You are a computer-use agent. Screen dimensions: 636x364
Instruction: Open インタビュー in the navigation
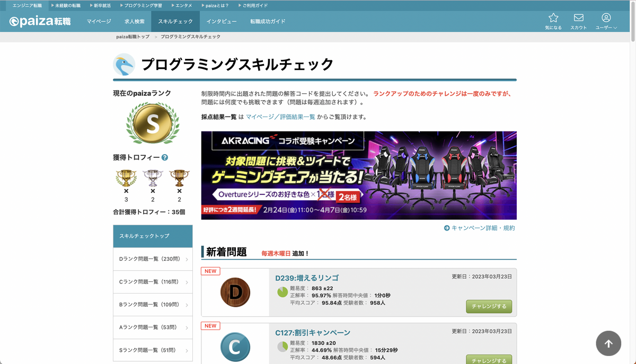click(x=222, y=22)
